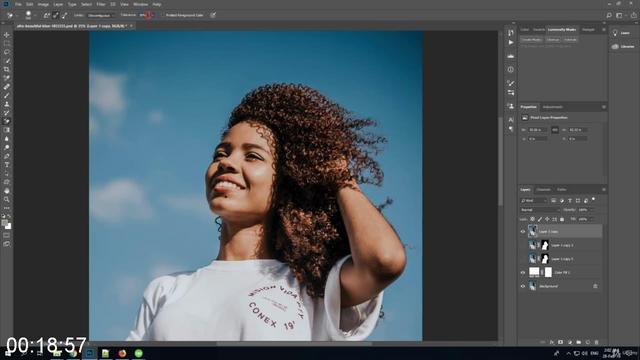Open the Filter menu
640x360 pixels.
pos(101,4)
